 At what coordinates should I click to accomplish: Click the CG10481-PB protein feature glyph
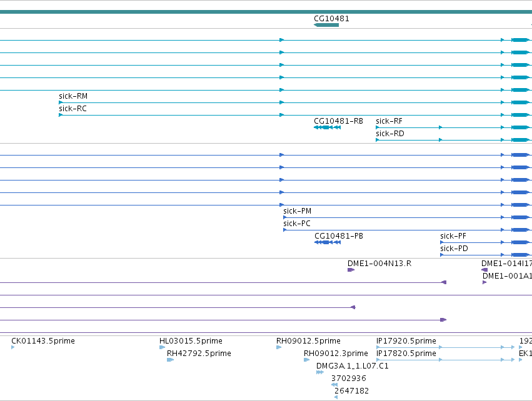[328, 242]
